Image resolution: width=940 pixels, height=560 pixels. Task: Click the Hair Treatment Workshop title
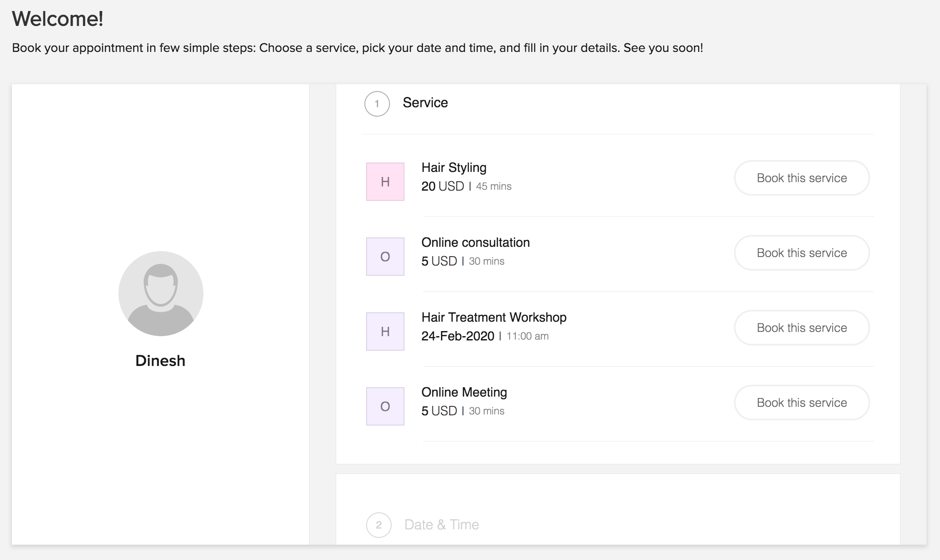coord(494,317)
